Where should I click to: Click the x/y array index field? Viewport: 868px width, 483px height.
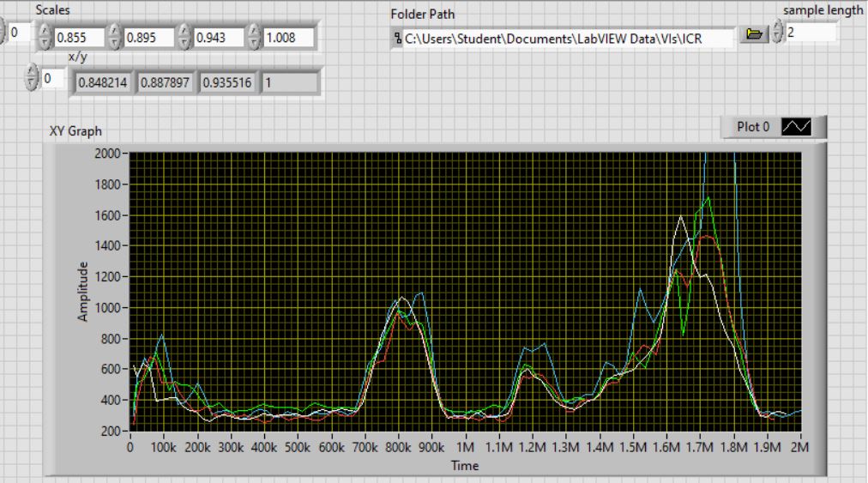coord(52,79)
